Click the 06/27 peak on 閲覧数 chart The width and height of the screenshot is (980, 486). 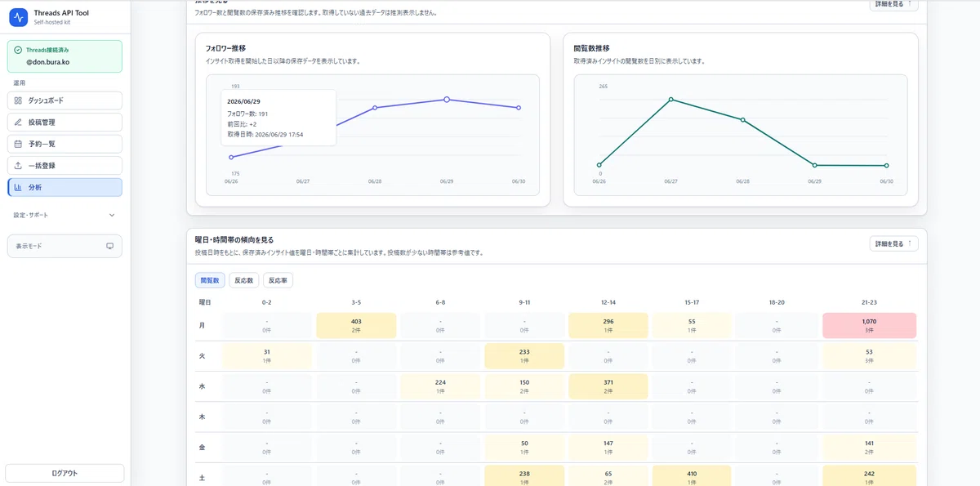(x=671, y=100)
